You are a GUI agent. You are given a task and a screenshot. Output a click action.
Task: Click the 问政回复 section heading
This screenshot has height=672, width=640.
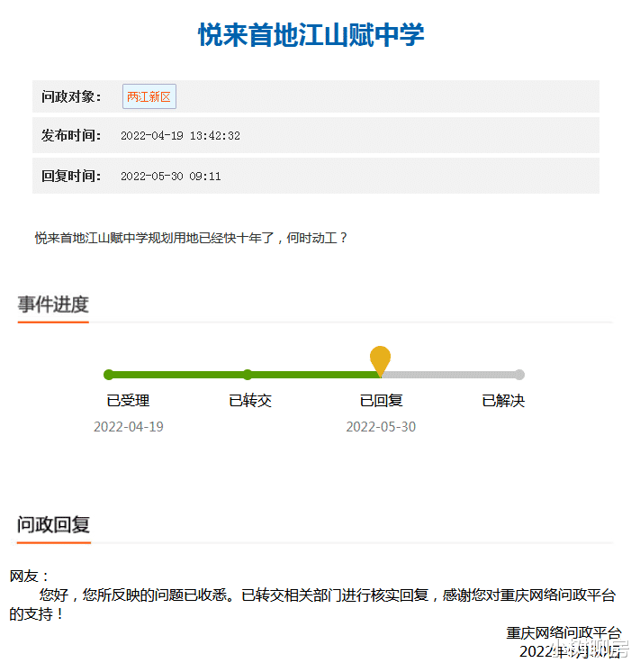point(53,525)
